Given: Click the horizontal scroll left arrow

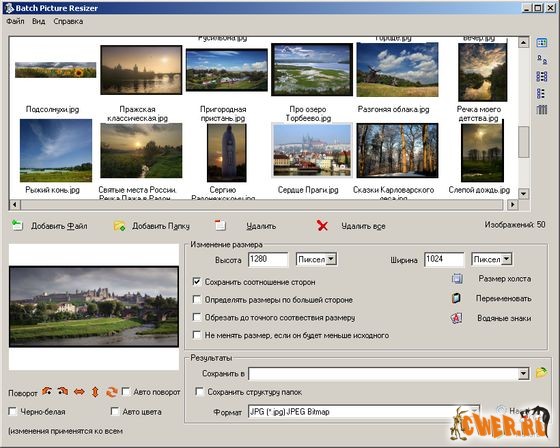Looking at the screenshot, I should [14, 204].
